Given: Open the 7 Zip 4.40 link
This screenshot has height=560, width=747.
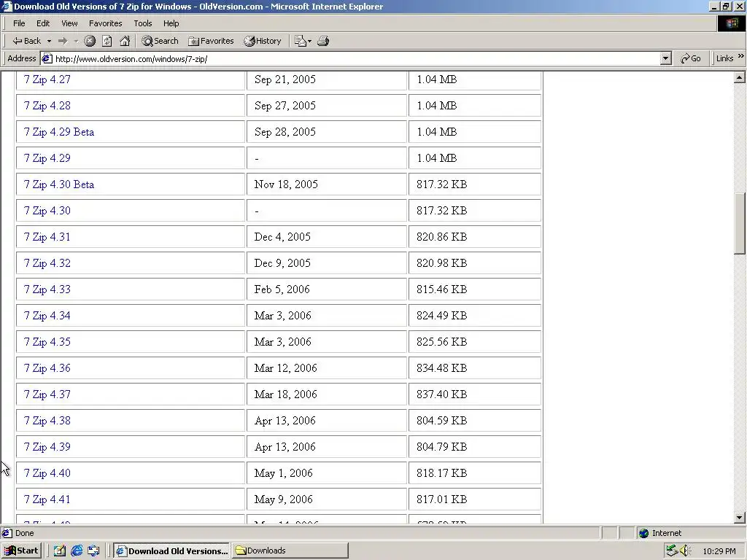Looking at the screenshot, I should coord(47,473).
